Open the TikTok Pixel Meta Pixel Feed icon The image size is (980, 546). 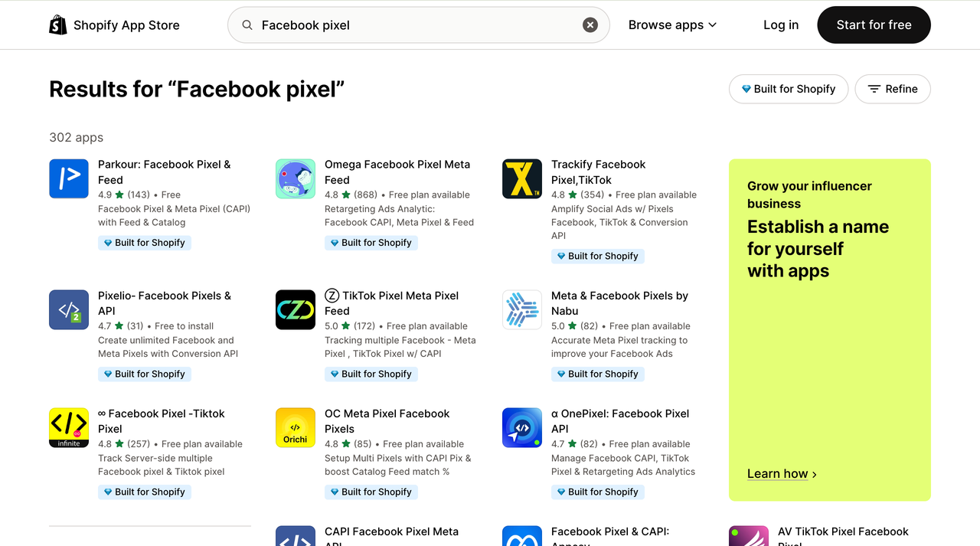tap(296, 309)
